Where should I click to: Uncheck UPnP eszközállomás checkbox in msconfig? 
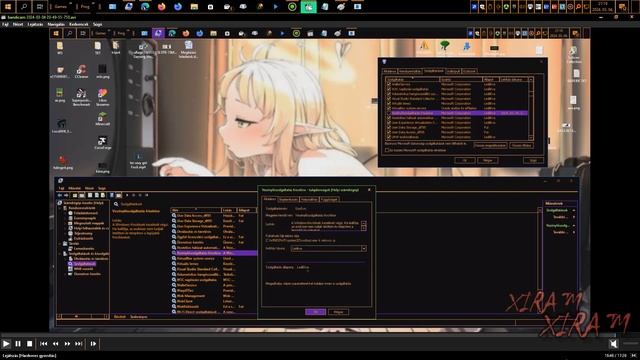click(x=389, y=137)
